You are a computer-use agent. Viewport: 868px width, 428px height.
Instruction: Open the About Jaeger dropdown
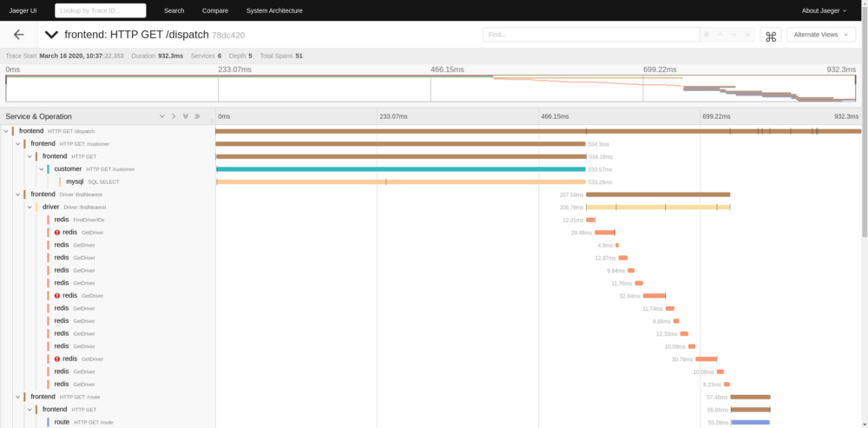coord(824,10)
